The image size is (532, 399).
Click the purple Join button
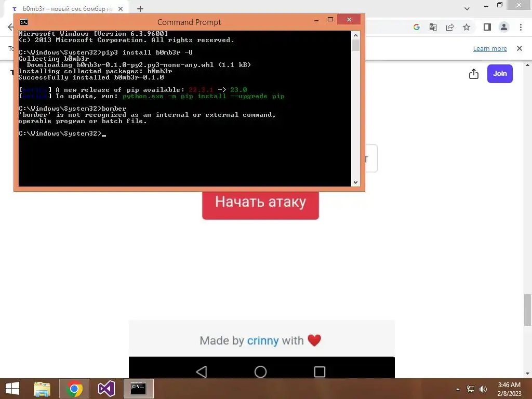[500, 74]
